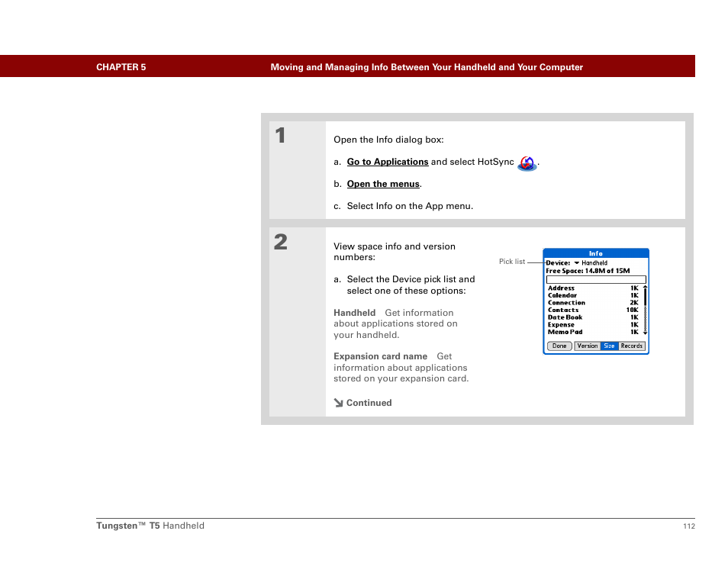Click the Info dialog title bar
The height and width of the screenshot is (563, 728).
596,253
